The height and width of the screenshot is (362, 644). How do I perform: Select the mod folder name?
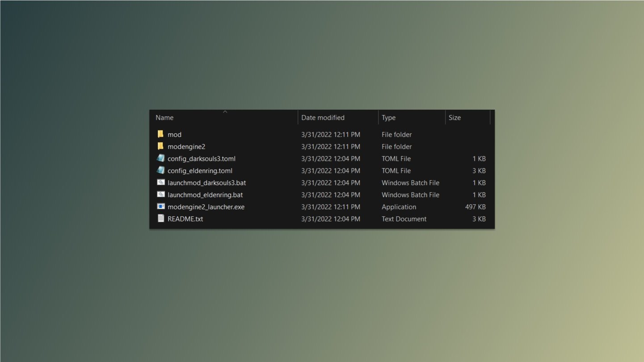[x=175, y=134]
